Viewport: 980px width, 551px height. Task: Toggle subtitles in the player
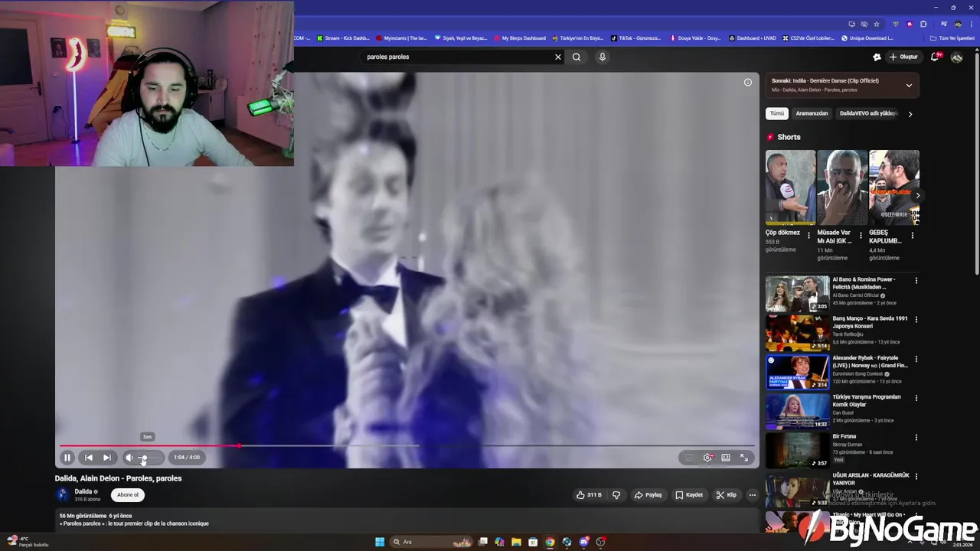click(689, 458)
